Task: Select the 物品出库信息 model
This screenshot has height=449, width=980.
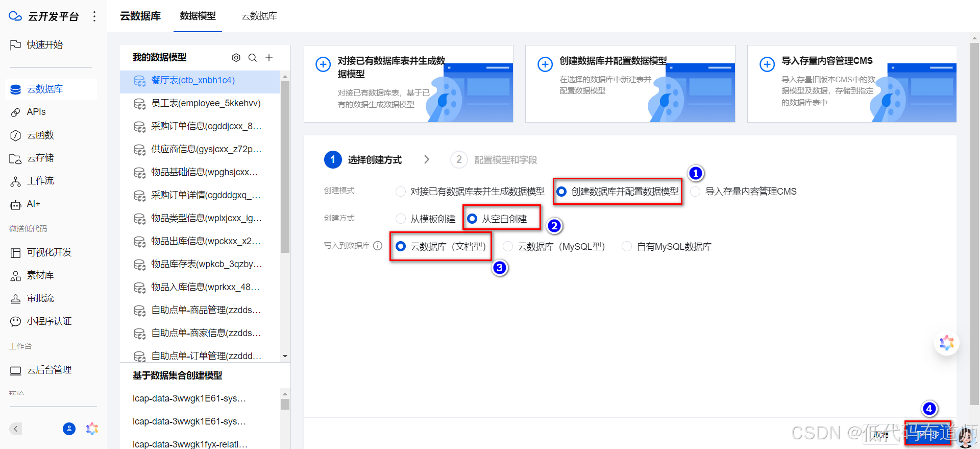Action: point(200,242)
